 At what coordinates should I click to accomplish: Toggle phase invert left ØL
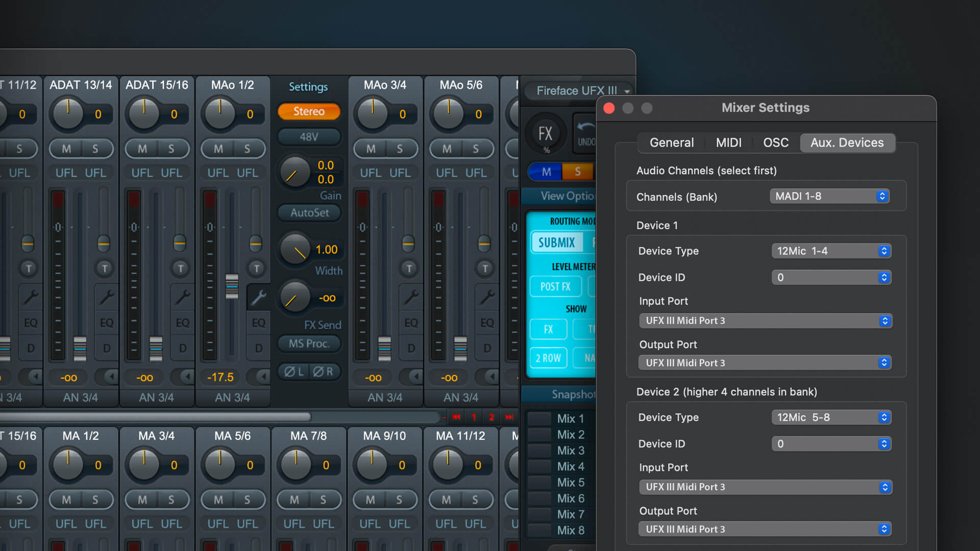pos(293,372)
